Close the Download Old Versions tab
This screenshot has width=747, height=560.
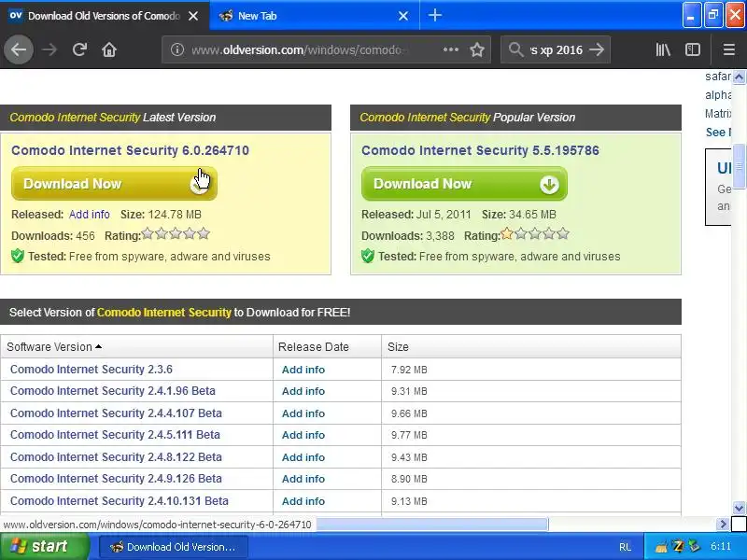pos(193,16)
